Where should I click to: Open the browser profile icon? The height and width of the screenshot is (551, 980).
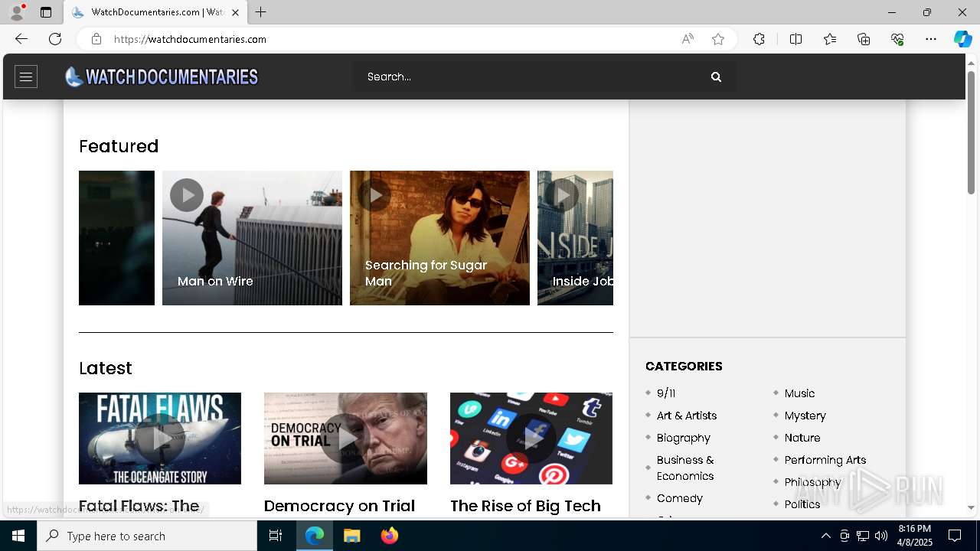(x=17, y=12)
